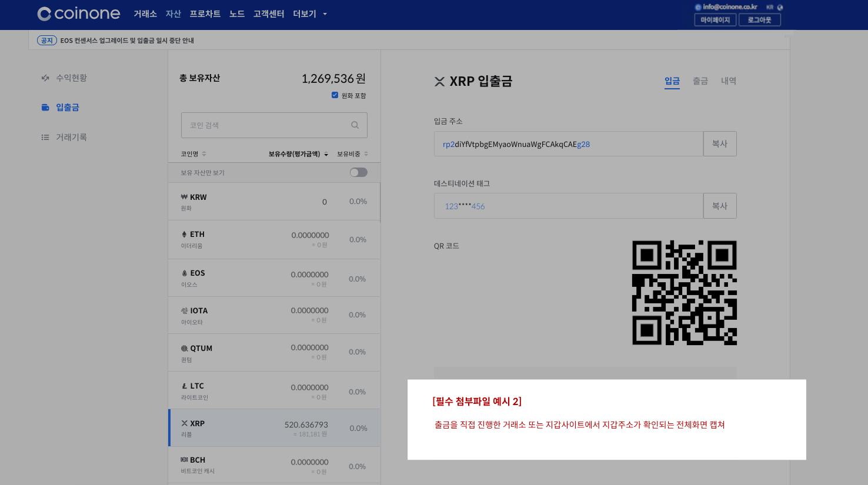This screenshot has height=485, width=868.
Task: Click the IOTA coin icon
Action: (x=185, y=310)
